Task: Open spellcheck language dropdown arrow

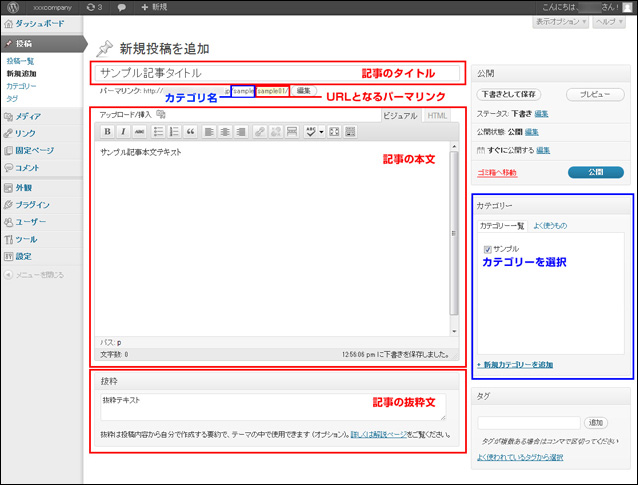Action: pos(321,131)
